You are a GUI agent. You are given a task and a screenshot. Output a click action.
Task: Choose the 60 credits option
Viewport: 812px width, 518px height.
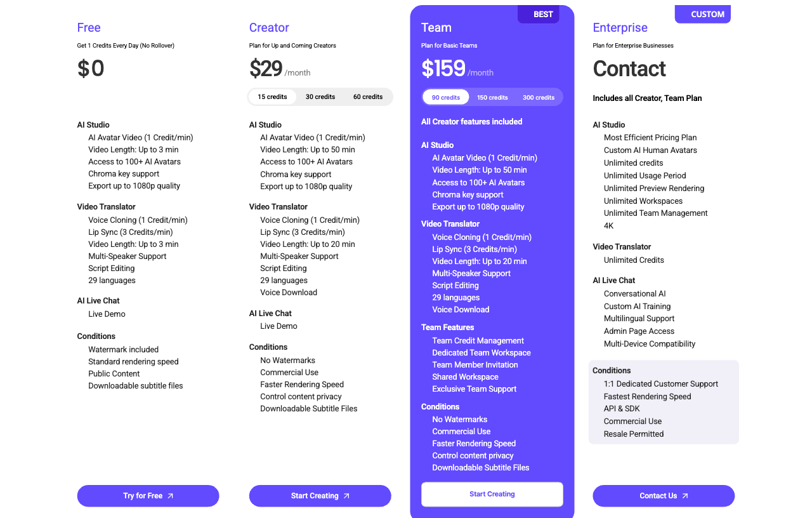click(x=368, y=96)
